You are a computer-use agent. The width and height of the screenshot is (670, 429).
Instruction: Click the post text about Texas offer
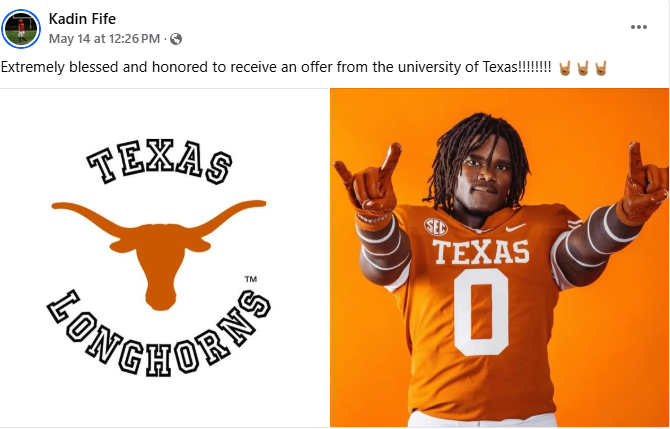coord(276,68)
